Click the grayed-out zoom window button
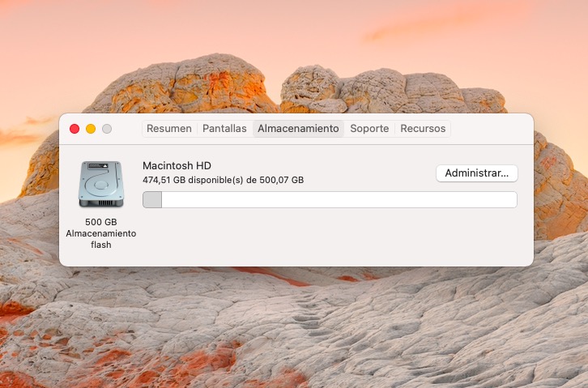This screenshot has width=588, height=388. [x=107, y=129]
